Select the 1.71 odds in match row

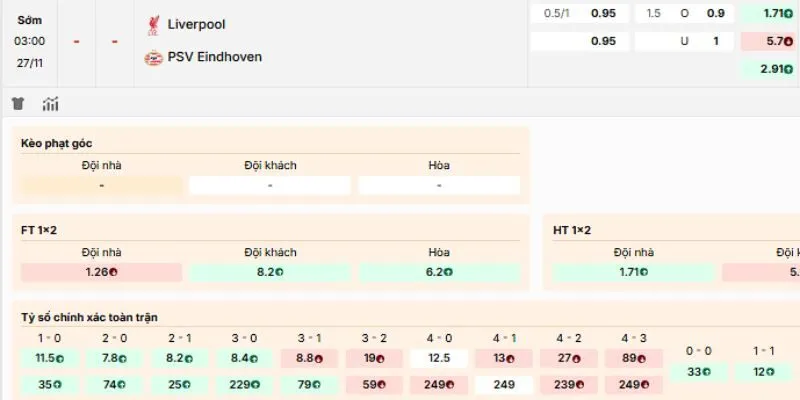[769, 14]
